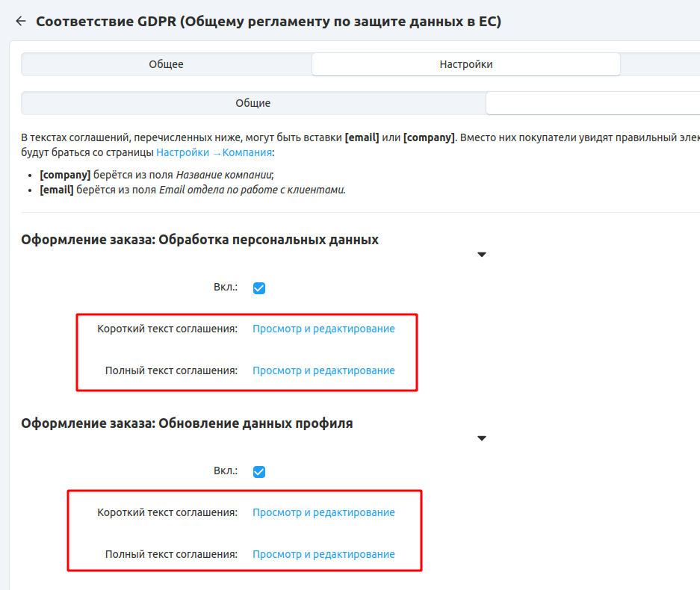
Task: Open short agreement text link under Обработка персональных данных
Action: tap(323, 329)
